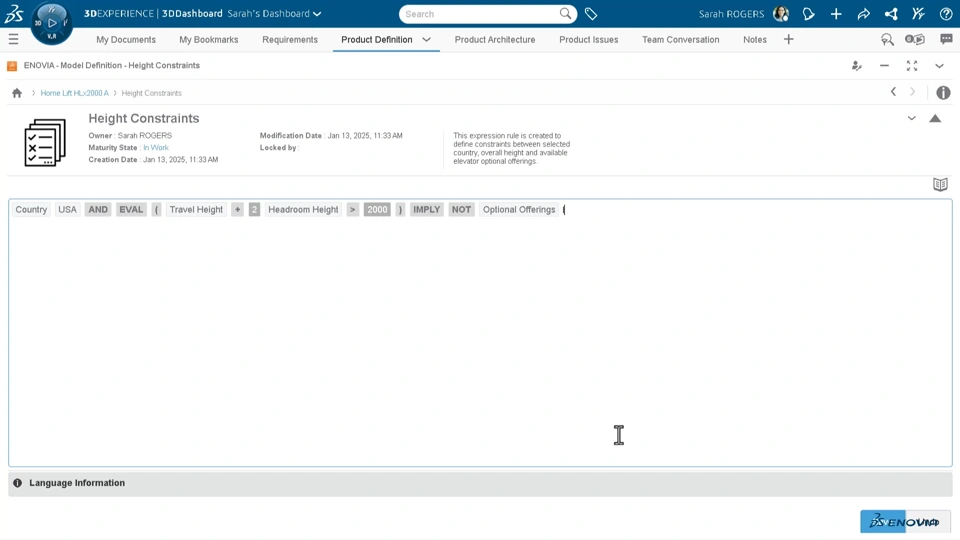The height and width of the screenshot is (540, 960).
Task: Open the Requirements tab
Action: 290,40
